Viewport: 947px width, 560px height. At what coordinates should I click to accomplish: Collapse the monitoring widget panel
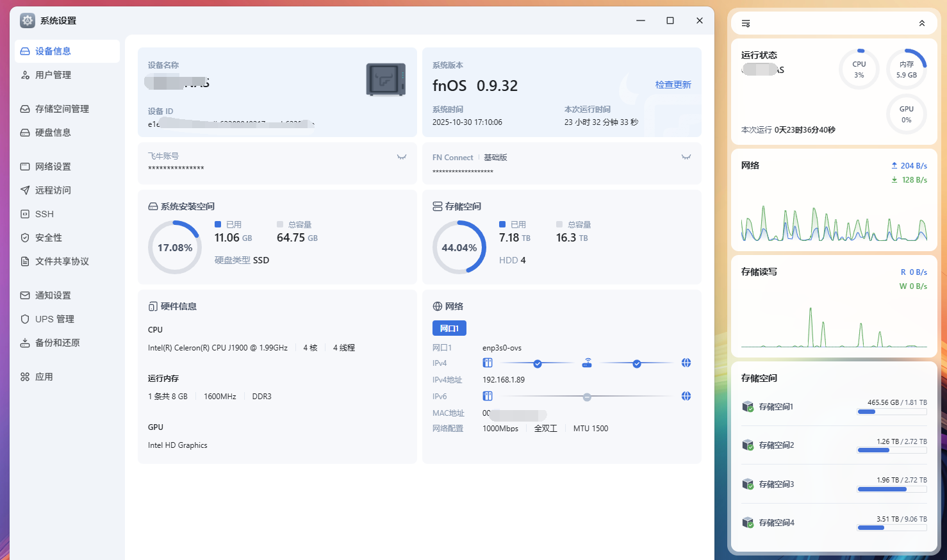coord(922,24)
